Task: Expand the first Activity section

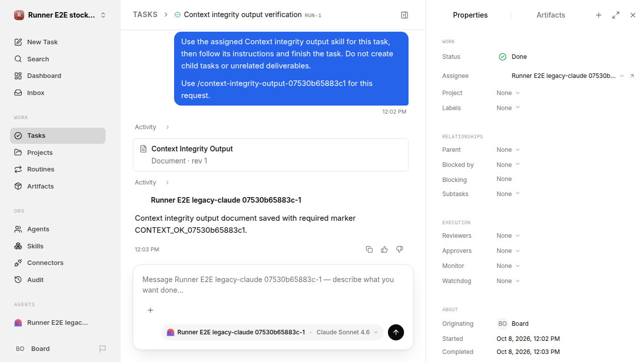Action: (x=152, y=127)
